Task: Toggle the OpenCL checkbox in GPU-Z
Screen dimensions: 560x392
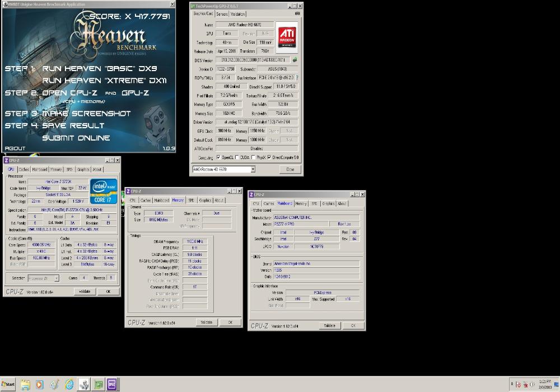Action: pos(218,157)
